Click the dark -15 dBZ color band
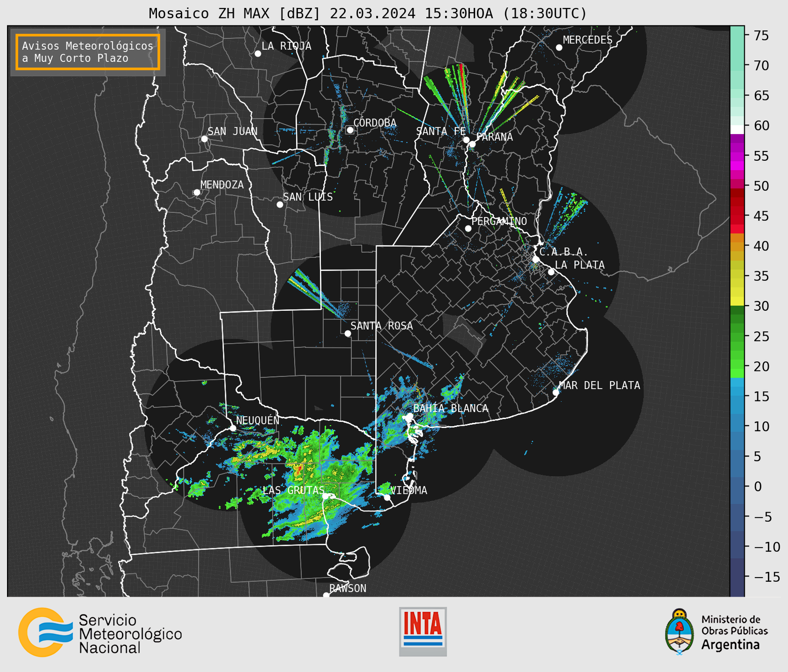Screen dimensions: 788x672 (737, 576)
